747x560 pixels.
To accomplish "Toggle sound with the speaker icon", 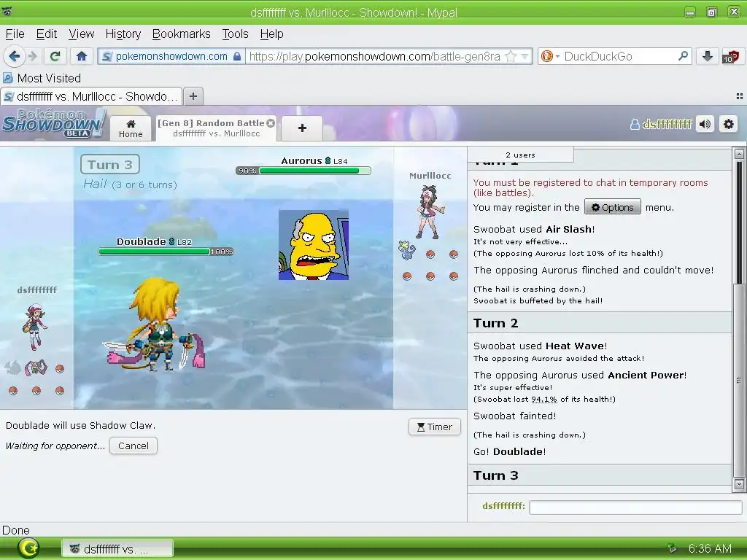I will (705, 124).
